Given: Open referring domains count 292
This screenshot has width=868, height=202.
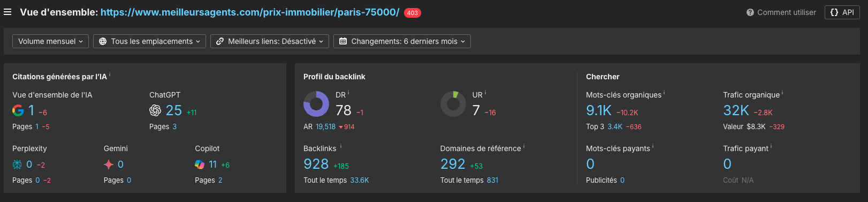Looking at the screenshot, I should coord(453,164).
